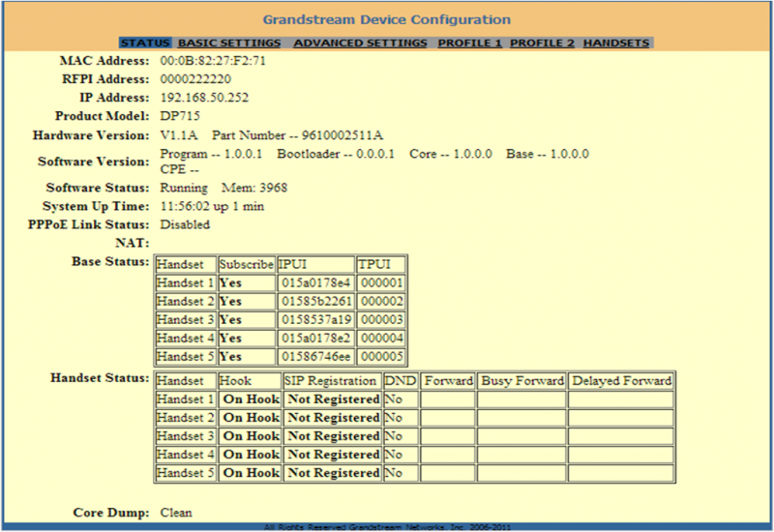The height and width of the screenshot is (532, 774).
Task: Switch to PROFILE 1 tab
Action: pos(469,43)
